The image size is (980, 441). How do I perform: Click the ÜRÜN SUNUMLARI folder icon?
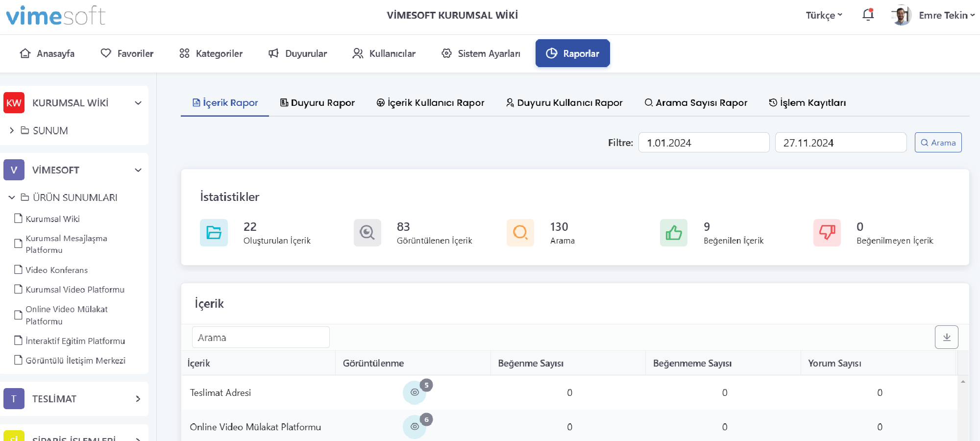click(x=25, y=197)
